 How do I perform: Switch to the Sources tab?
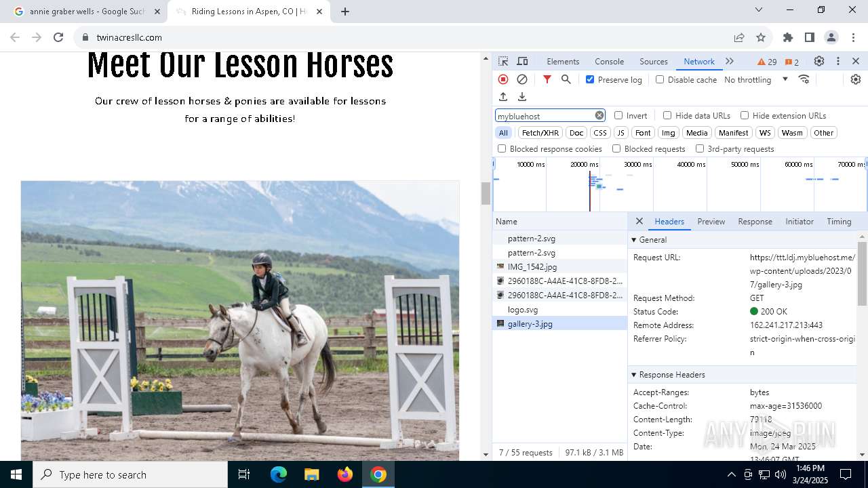(x=654, y=61)
